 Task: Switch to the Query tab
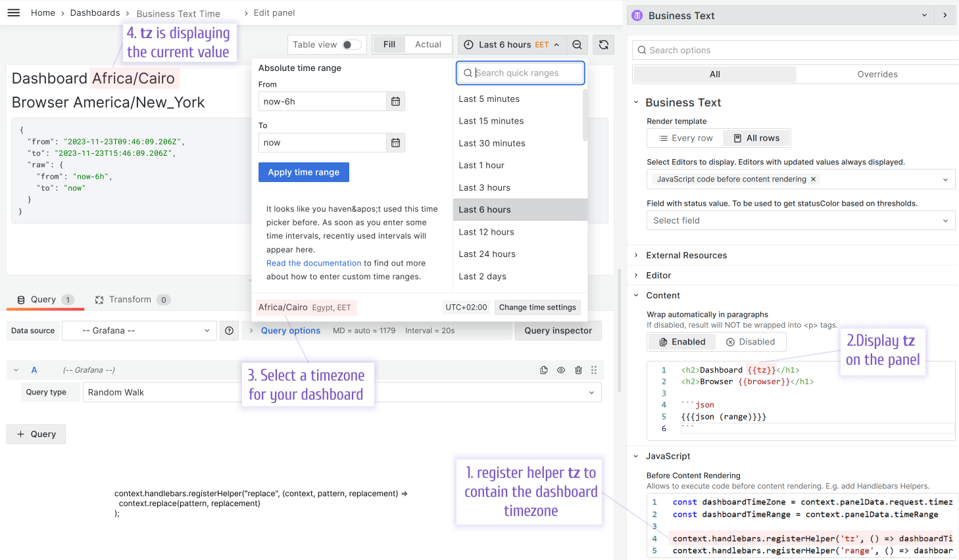(x=45, y=300)
